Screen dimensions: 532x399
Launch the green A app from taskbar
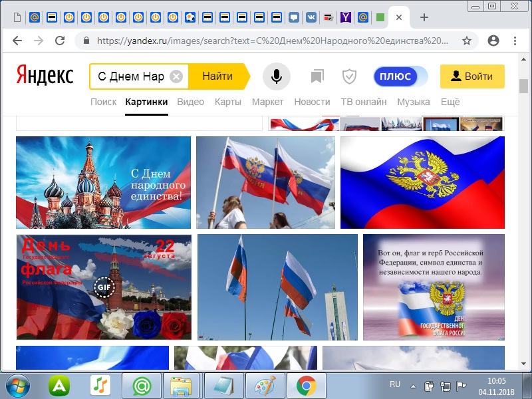pos(59,386)
